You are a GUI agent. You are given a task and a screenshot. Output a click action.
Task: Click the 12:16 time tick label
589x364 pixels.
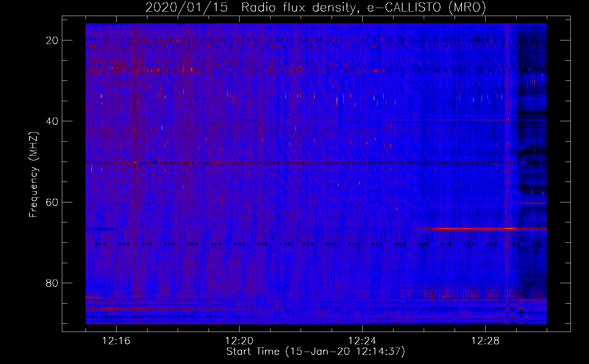116,341
